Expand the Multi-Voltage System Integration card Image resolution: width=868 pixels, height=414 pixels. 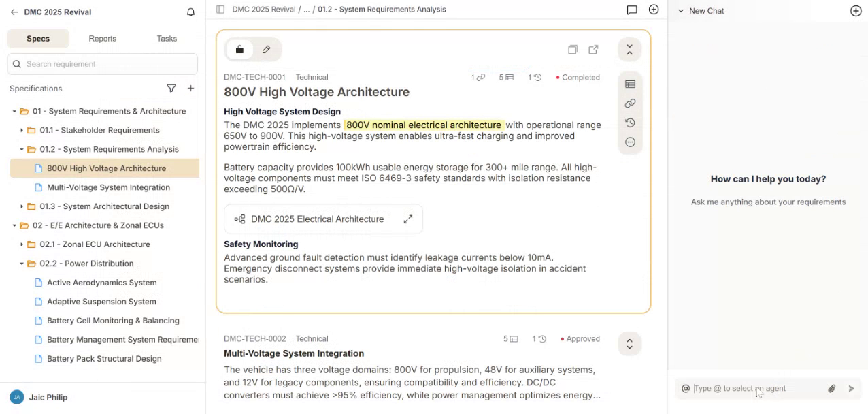click(629, 344)
